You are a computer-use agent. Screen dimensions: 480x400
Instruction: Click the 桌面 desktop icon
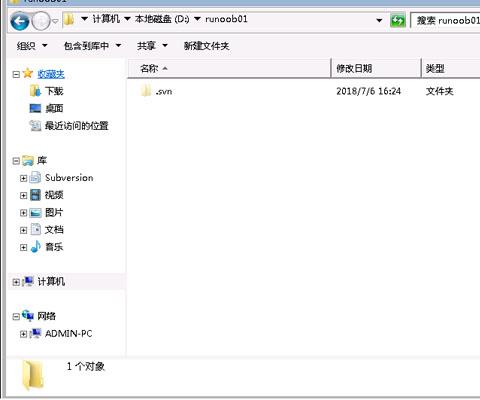click(x=35, y=108)
